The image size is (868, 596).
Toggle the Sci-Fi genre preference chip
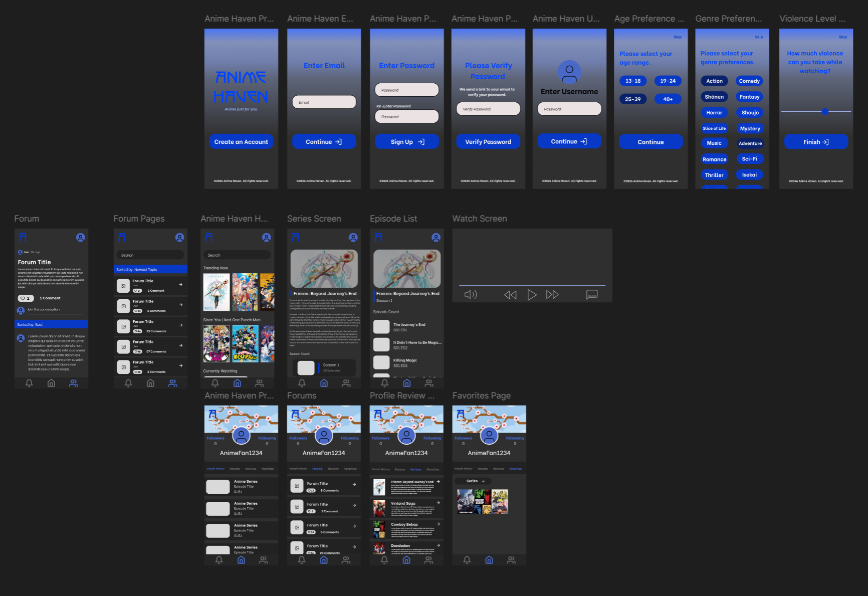coord(749,159)
